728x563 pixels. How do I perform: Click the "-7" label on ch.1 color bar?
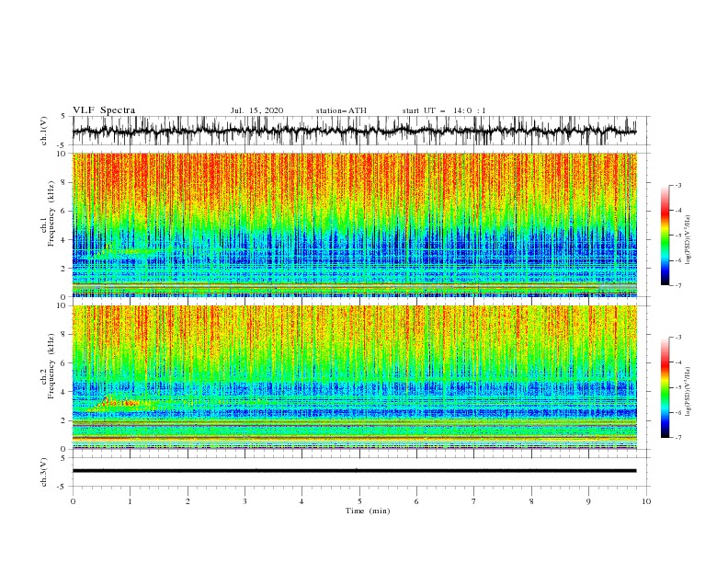[678, 285]
